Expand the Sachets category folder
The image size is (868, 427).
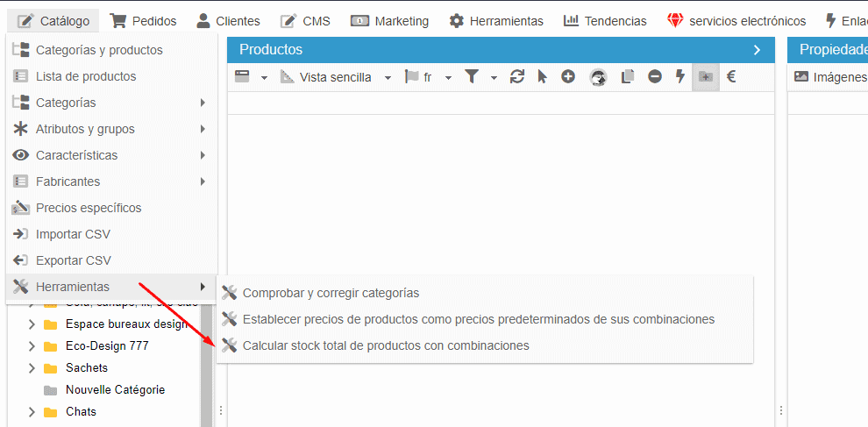click(32, 368)
